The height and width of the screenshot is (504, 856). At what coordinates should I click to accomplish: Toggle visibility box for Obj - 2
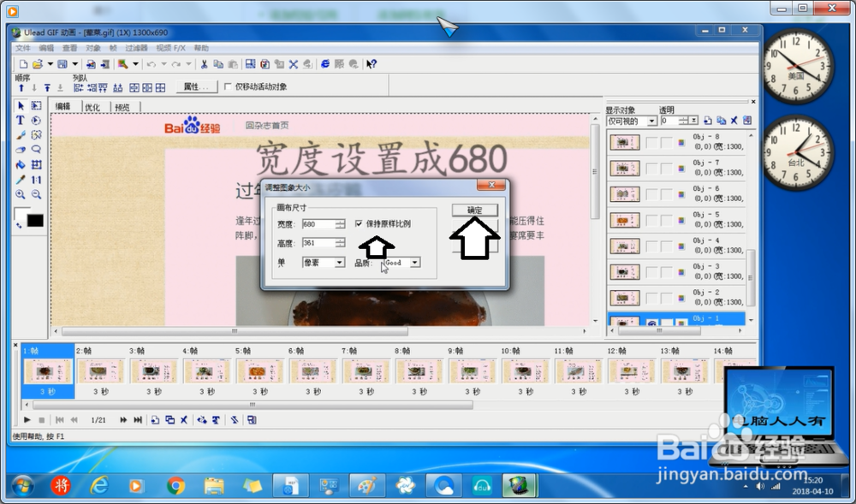coord(651,299)
